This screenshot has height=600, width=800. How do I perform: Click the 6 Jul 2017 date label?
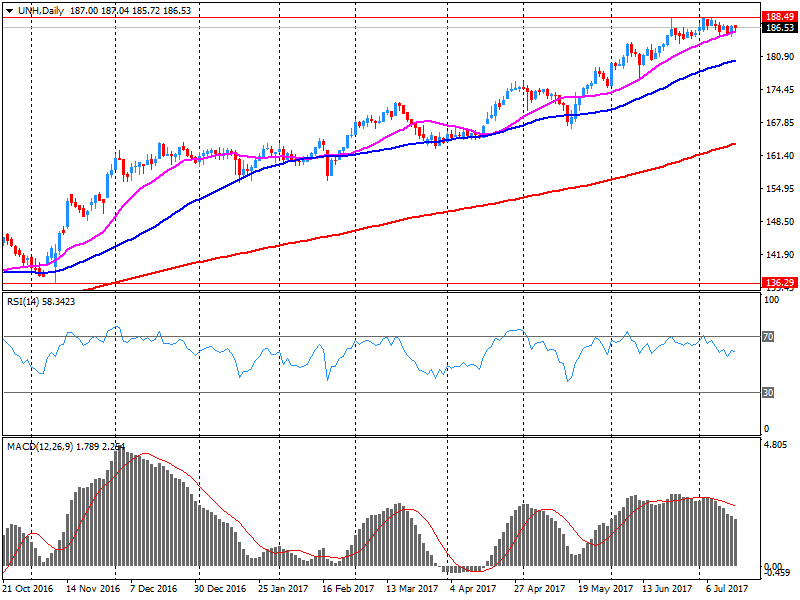coord(727,589)
